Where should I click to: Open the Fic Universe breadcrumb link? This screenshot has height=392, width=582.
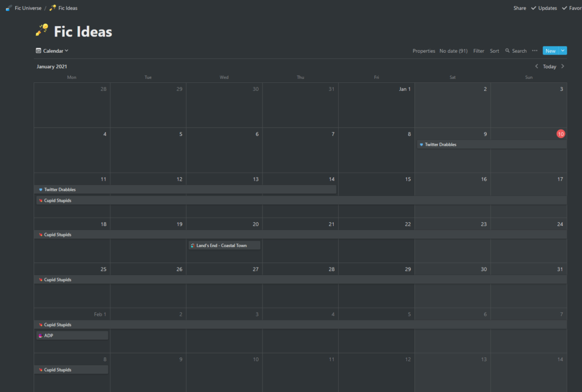point(24,8)
